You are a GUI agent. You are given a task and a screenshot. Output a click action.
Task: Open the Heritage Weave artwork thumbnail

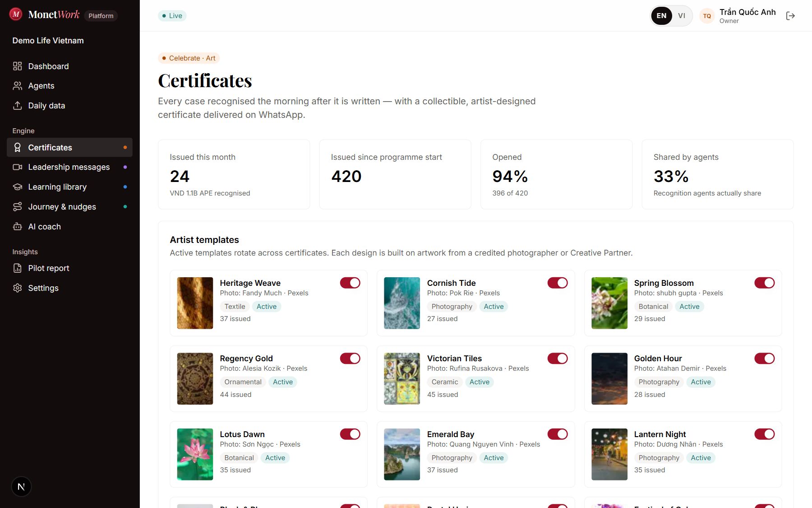click(x=195, y=303)
